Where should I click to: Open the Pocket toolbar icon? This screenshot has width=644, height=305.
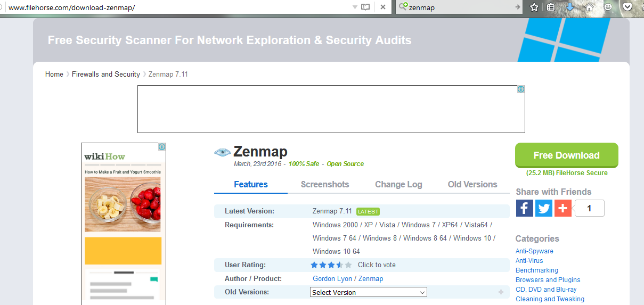[627, 7]
